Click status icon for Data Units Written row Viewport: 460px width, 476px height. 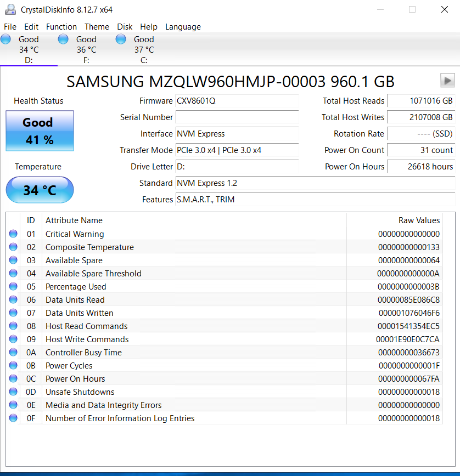(x=13, y=313)
